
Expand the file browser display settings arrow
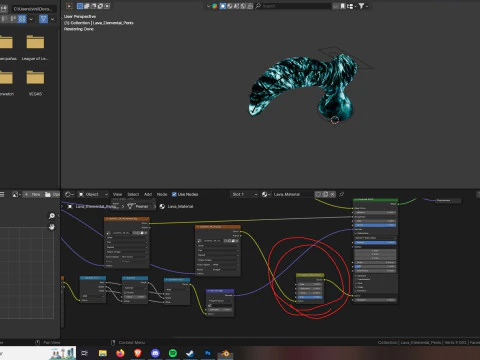coord(31,19)
